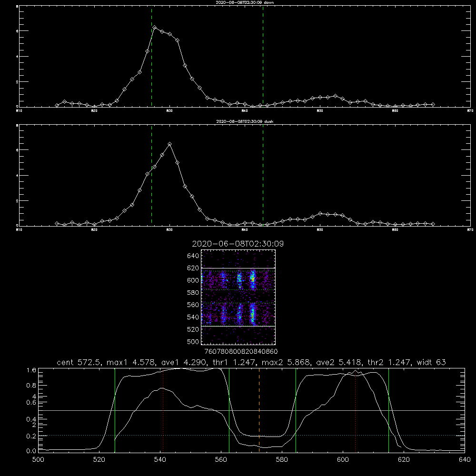Open the spectral heatmap image thumbnail
This screenshot has width=476, height=476.
point(238,297)
